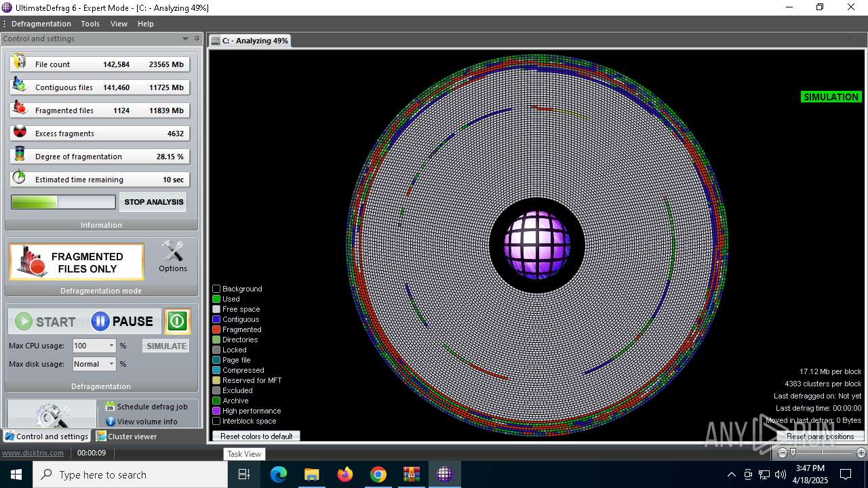868x488 pixels.
Task: Click the taskbar search box
Action: click(x=130, y=474)
